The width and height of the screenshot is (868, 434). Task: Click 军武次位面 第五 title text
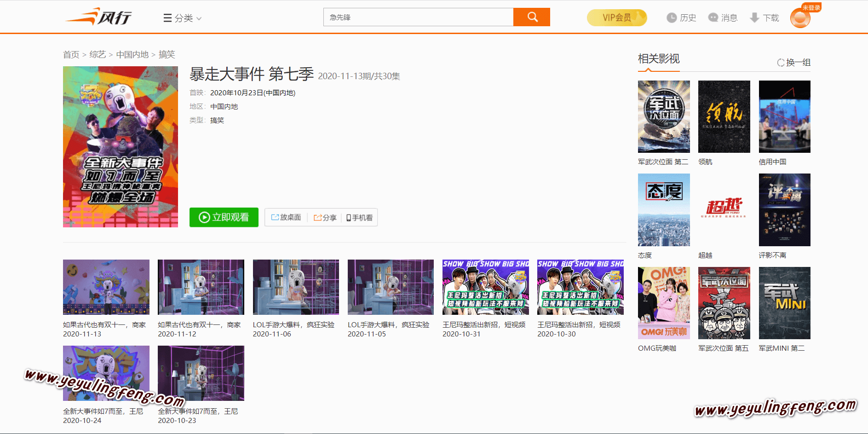(724, 348)
